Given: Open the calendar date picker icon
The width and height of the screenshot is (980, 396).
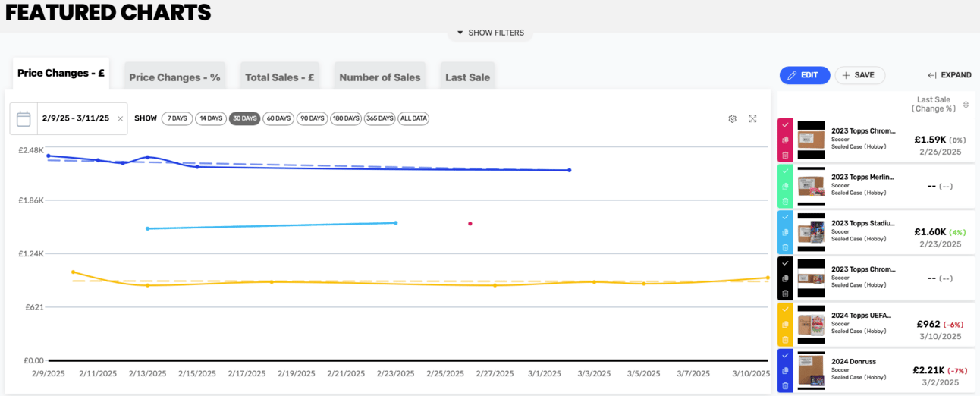Looking at the screenshot, I should click(24, 119).
